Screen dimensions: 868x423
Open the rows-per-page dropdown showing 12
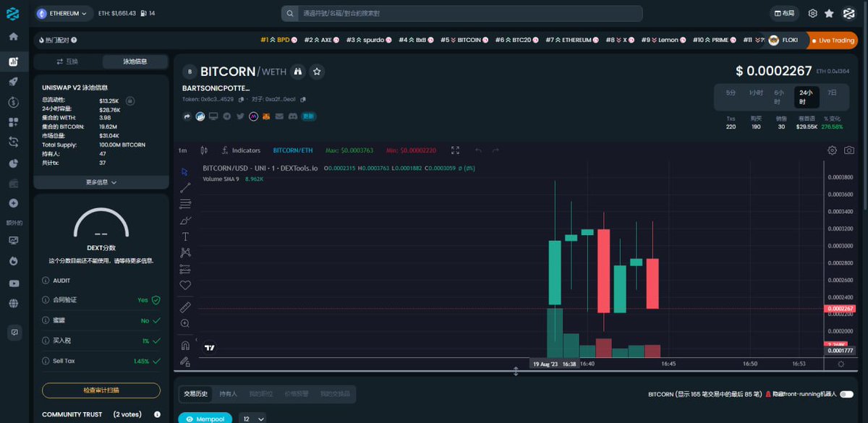[x=252, y=419]
